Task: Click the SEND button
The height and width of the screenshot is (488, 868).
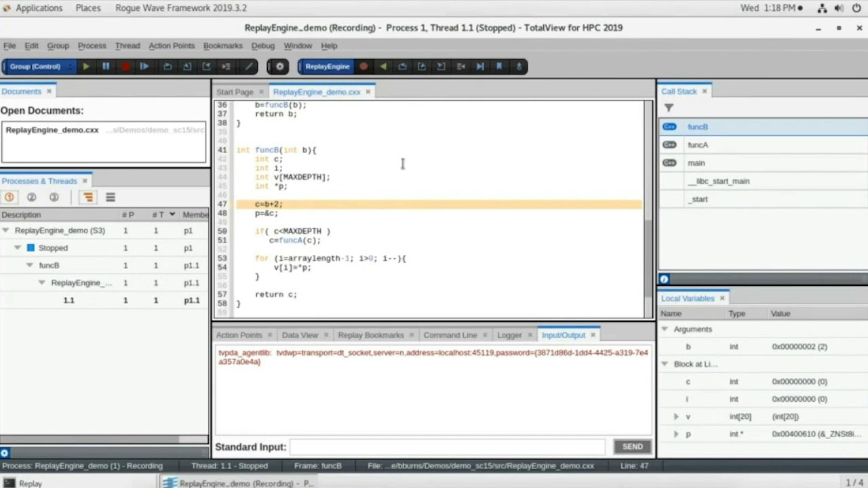Action: click(x=633, y=447)
